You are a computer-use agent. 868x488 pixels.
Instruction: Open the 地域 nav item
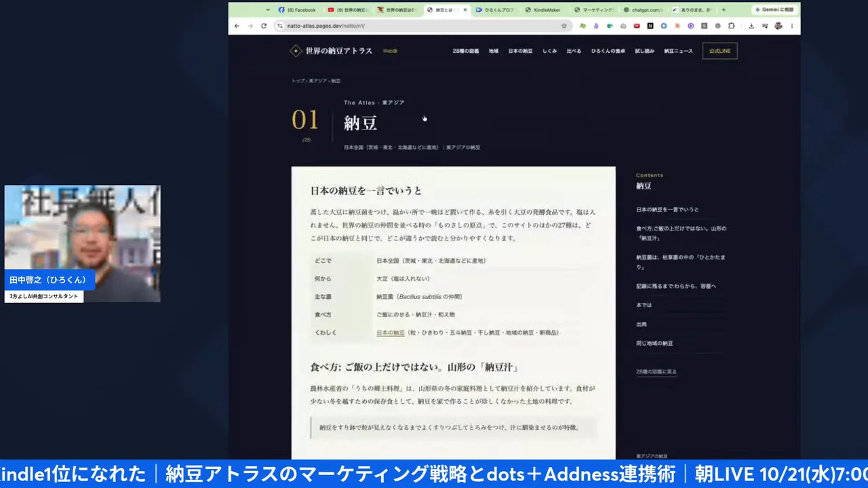[x=494, y=51]
